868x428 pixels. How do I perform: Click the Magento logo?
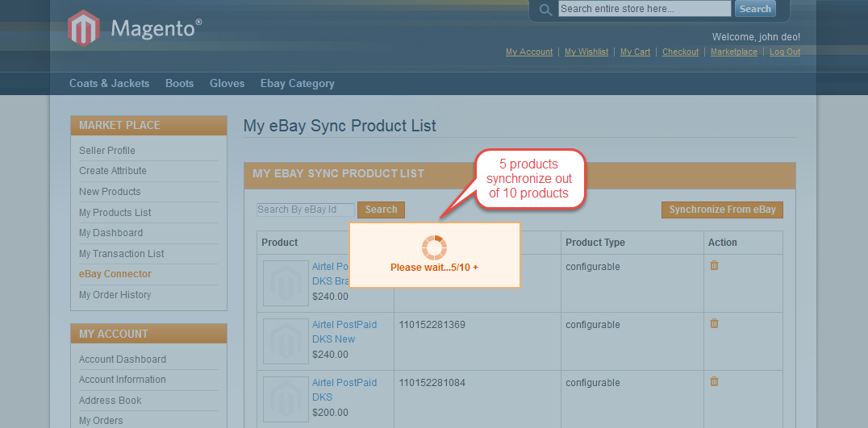point(135,28)
